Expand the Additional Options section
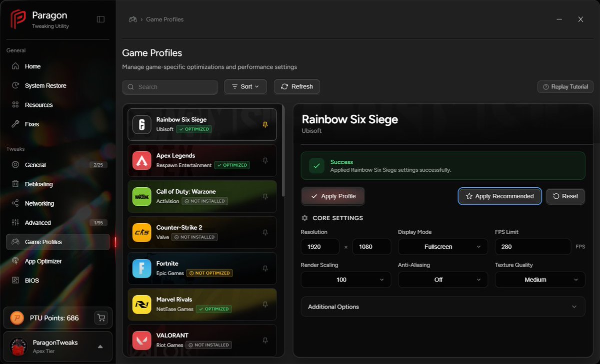Screen dimensions: 600x364 [x=443, y=307]
